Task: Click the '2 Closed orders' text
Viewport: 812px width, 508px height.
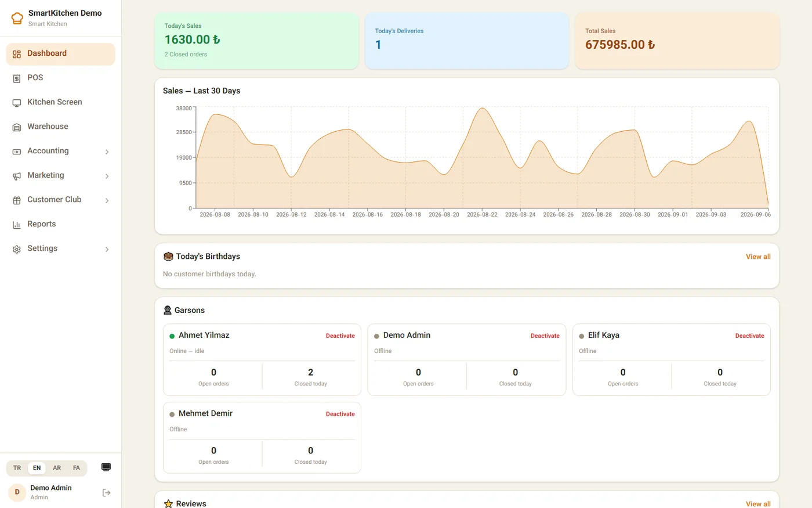Action: (186, 55)
